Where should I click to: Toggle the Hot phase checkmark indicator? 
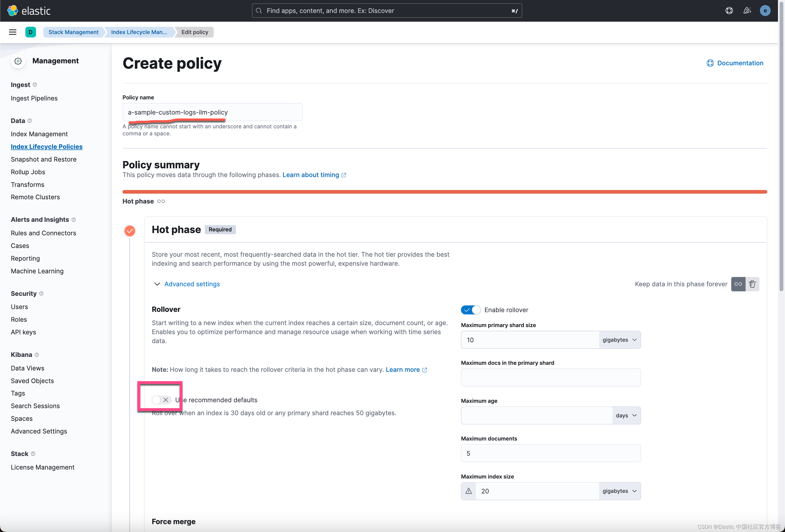click(x=130, y=231)
